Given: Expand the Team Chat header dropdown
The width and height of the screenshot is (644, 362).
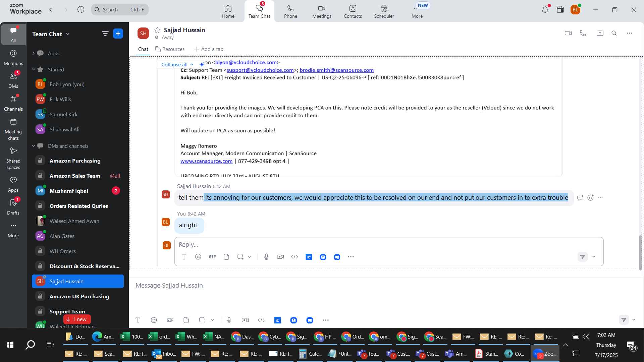Looking at the screenshot, I should 68,34.
